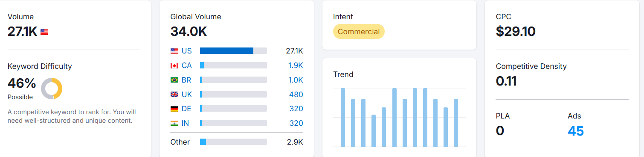The height and width of the screenshot is (157, 644).
Task: Click the first bar in Trend chart
Action: tap(343, 118)
